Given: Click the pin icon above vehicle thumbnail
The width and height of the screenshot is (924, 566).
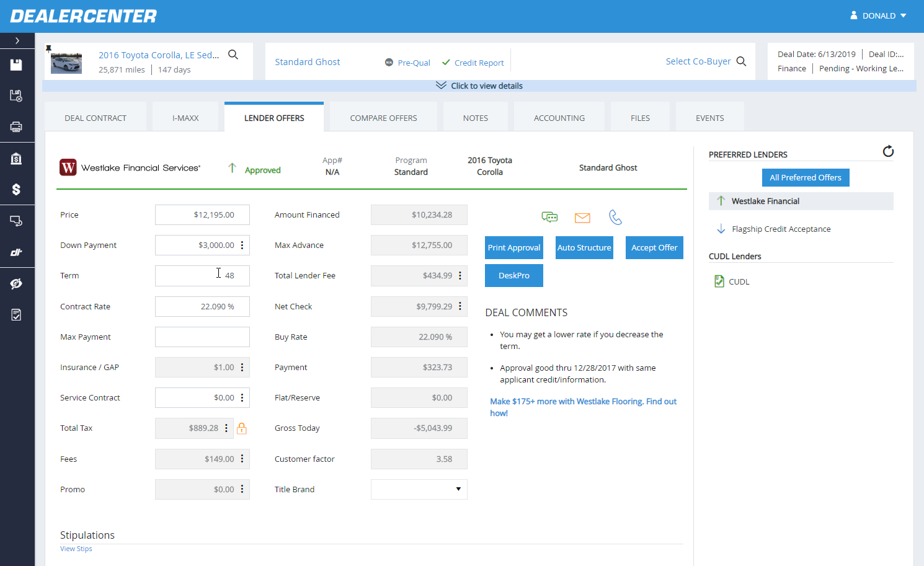Looking at the screenshot, I should (48, 48).
